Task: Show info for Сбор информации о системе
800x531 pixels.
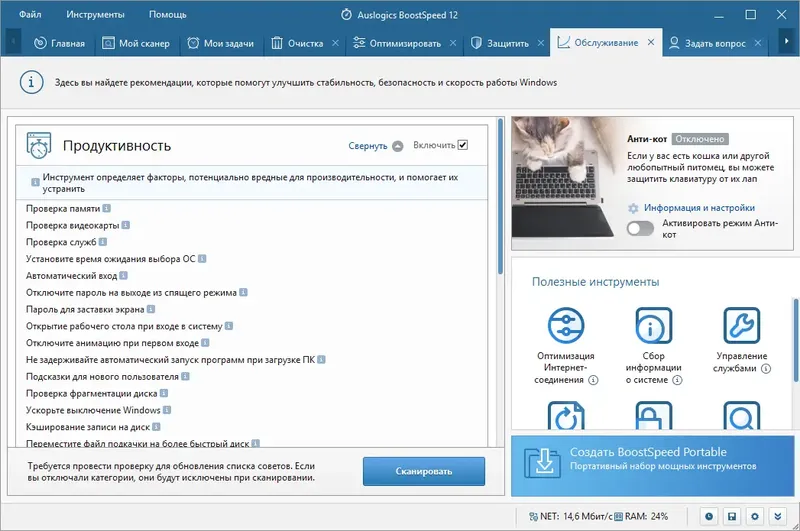Action: [677, 380]
